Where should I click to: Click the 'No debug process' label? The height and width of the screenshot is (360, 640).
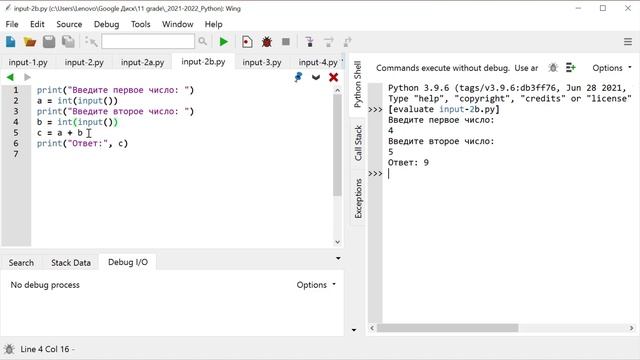[x=45, y=284]
